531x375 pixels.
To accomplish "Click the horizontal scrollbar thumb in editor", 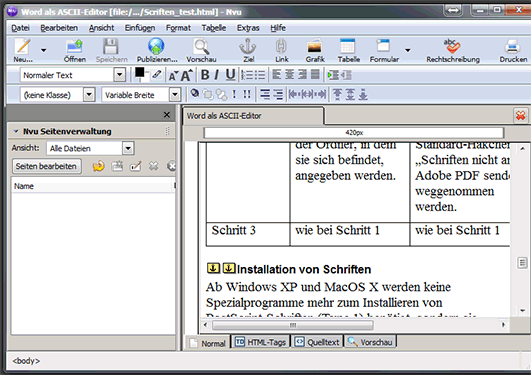I will pyautogui.click(x=293, y=325).
